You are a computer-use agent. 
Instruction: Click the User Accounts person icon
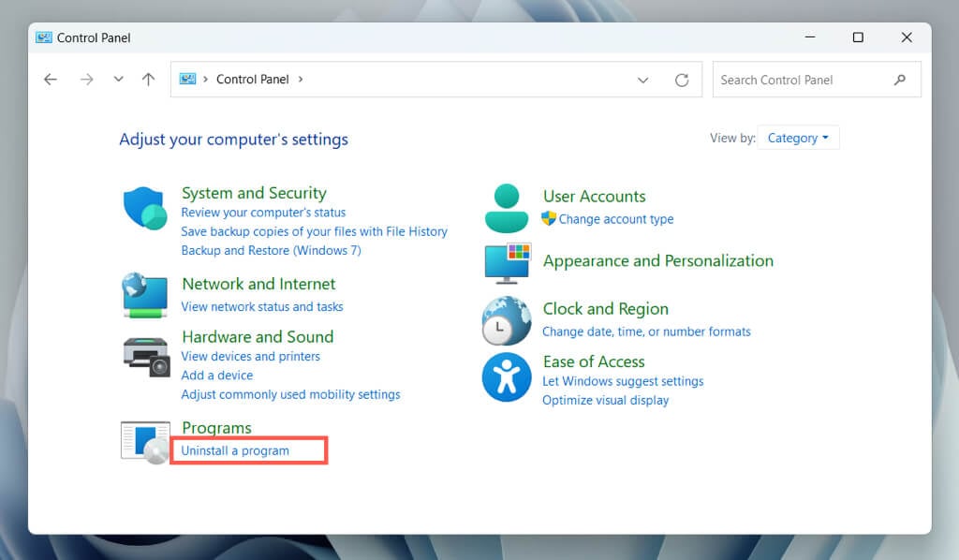coord(507,207)
